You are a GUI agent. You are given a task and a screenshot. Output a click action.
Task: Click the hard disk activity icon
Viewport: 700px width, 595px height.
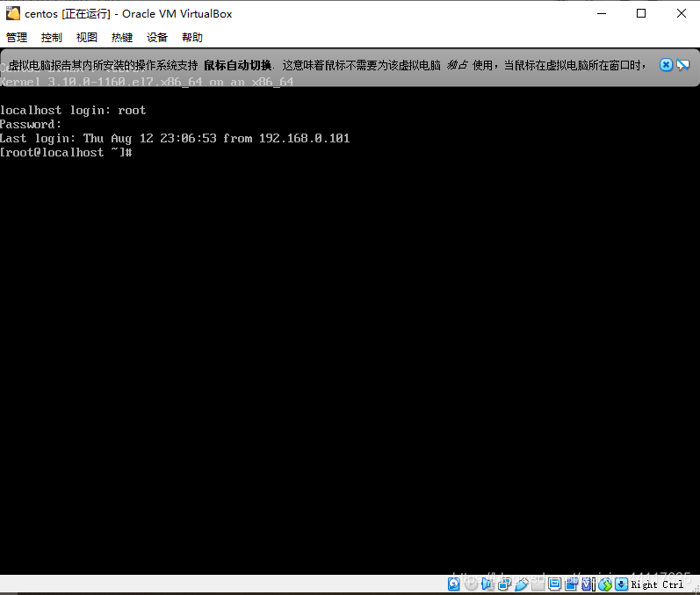pos(453,584)
